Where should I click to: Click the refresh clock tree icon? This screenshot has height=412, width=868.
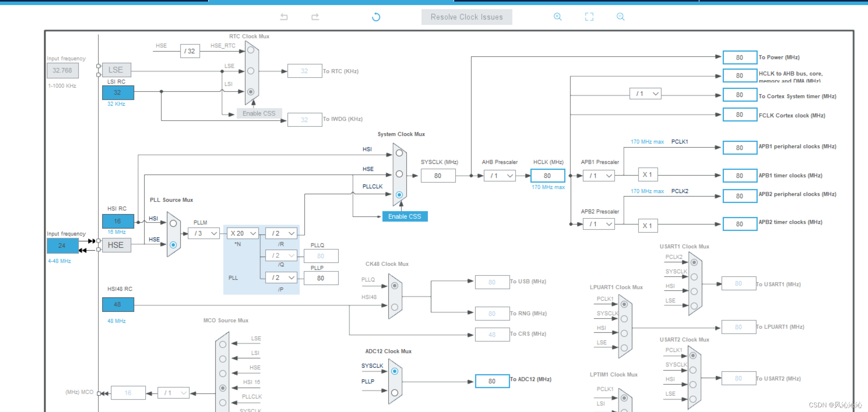pos(376,17)
